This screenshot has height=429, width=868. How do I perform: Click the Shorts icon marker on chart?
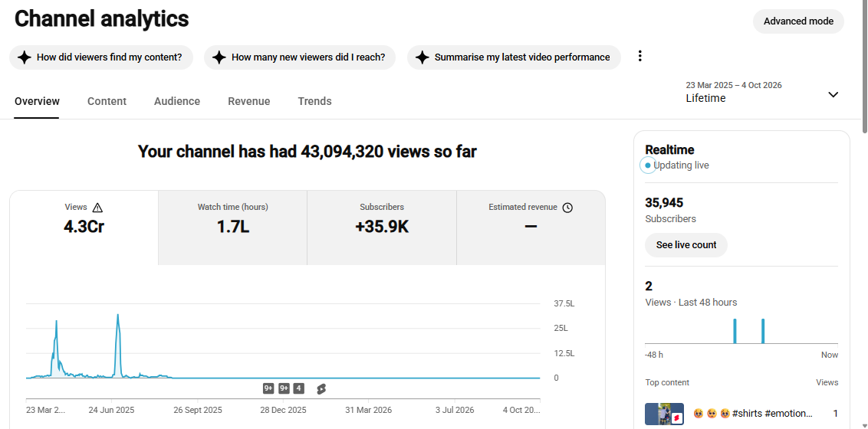[321, 389]
